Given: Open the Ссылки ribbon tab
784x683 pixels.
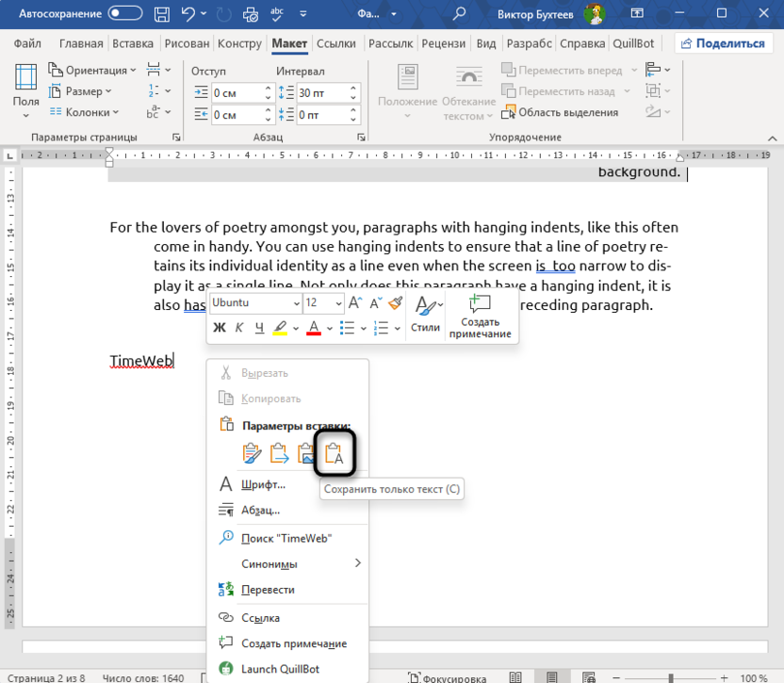Looking at the screenshot, I should [335, 43].
